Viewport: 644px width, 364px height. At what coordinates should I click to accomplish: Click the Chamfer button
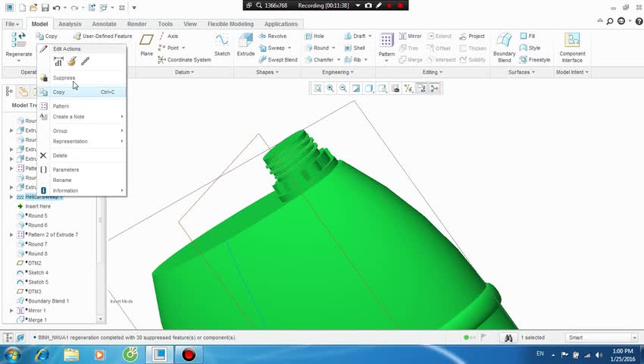click(323, 60)
